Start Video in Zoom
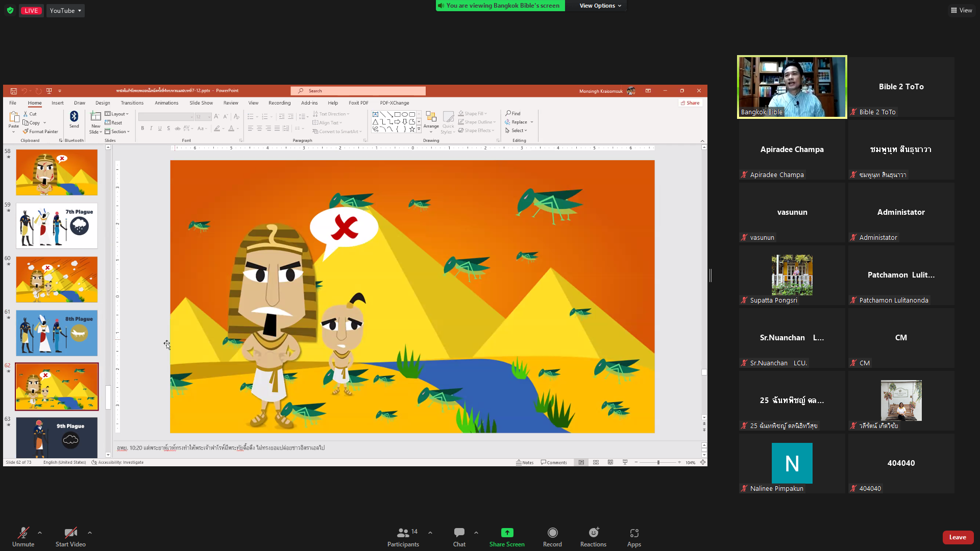 coord(70,537)
